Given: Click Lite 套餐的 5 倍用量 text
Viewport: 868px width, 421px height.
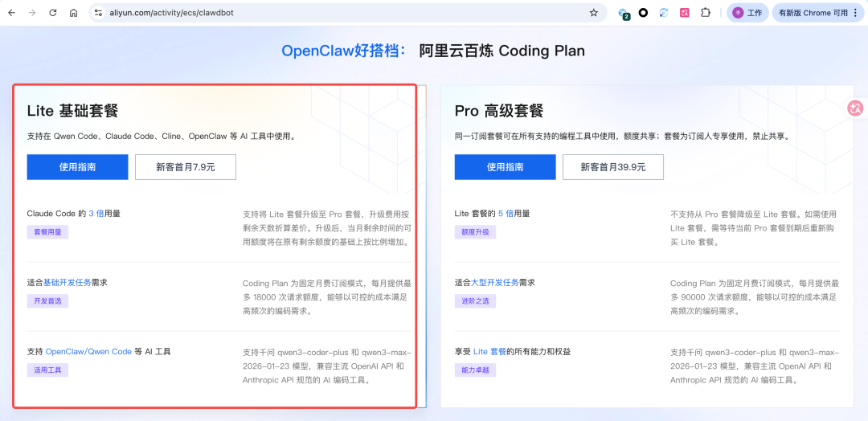Looking at the screenshot, I should [492, 214].
